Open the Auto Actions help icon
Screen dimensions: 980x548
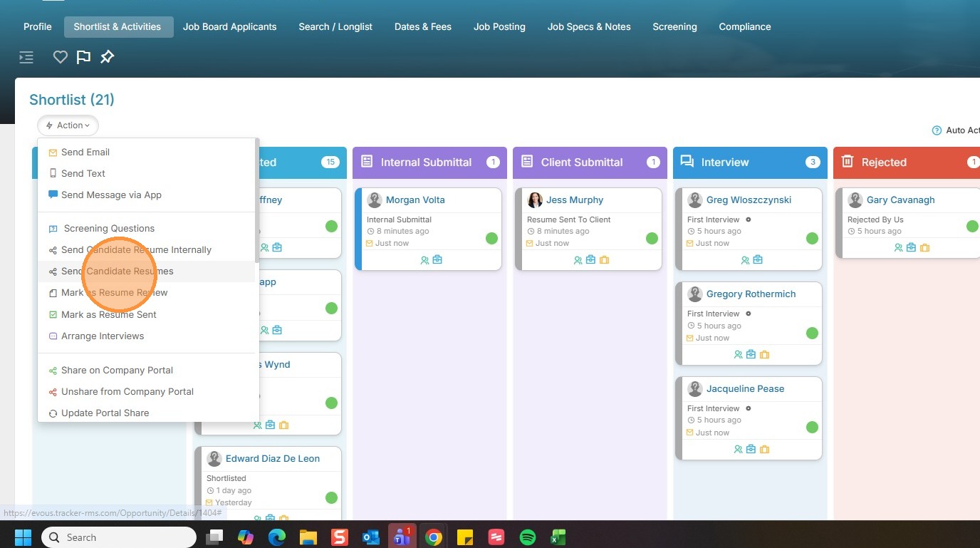pos(937,130)
